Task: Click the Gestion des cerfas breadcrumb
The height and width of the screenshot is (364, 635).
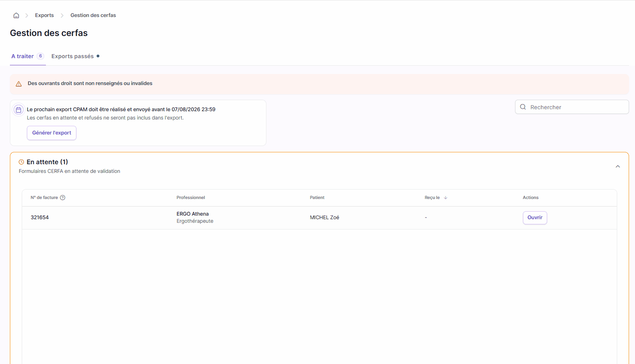Action: (x=93, y=15)
